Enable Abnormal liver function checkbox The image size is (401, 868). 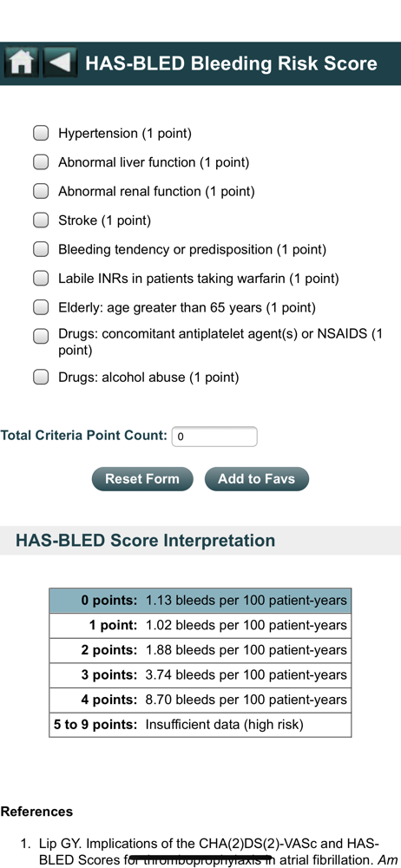pyautogui.click(x=41, y=162)
